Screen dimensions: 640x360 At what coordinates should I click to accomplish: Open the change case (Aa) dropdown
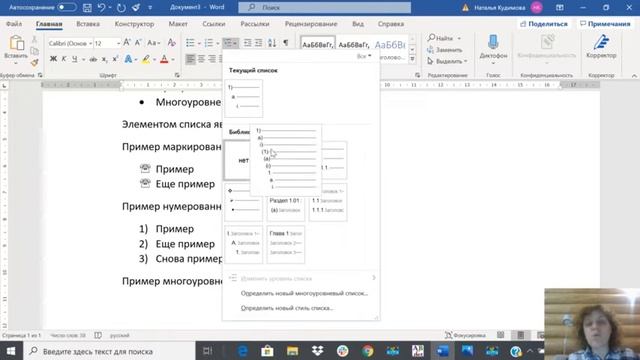(153, 43)
